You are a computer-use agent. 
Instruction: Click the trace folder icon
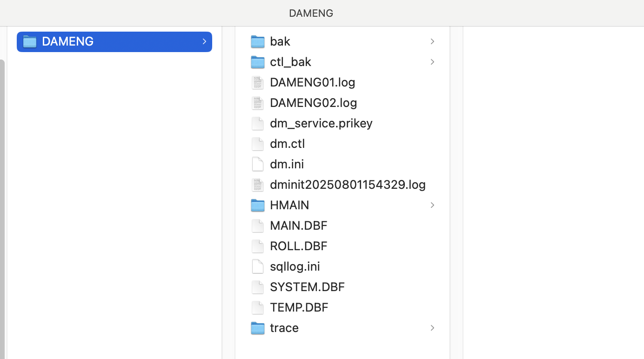click(257, 328)
